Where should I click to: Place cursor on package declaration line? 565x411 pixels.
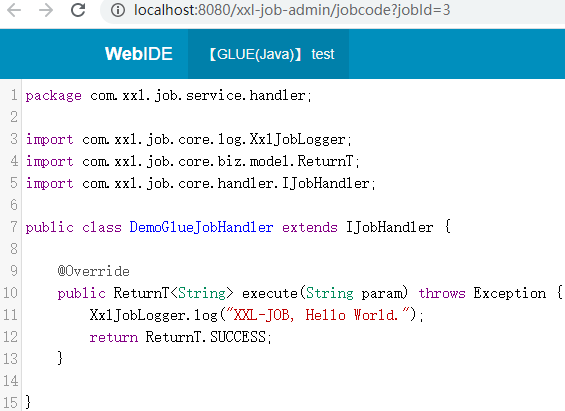click(x=169, y=96)
